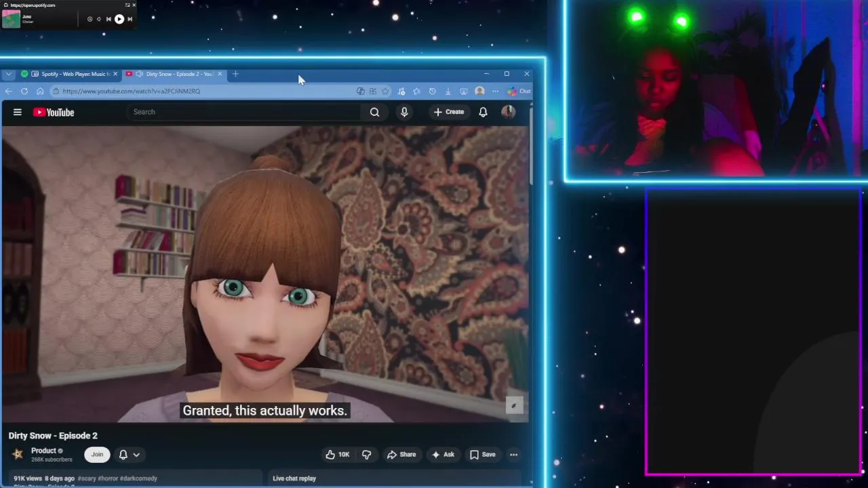Open the Product channel avatar

18,454
